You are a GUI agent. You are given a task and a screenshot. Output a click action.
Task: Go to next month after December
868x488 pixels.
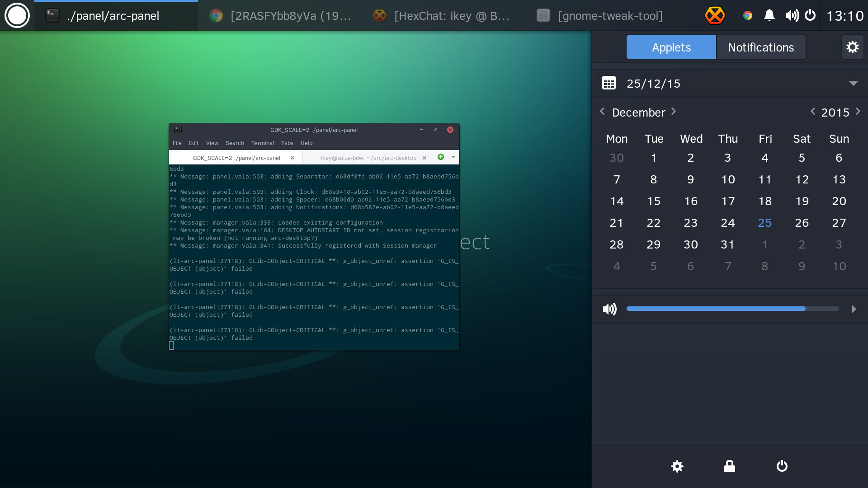pyautogui.click(x=674, y=112)
